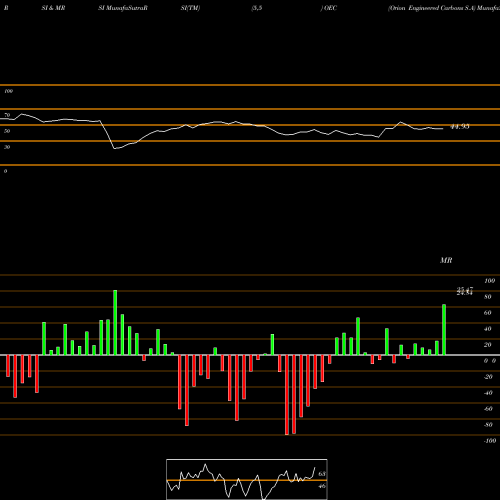Click the overlapping MR value labels near 24.84
Viewport: 500px width, 500px height.
coord(465,291)
